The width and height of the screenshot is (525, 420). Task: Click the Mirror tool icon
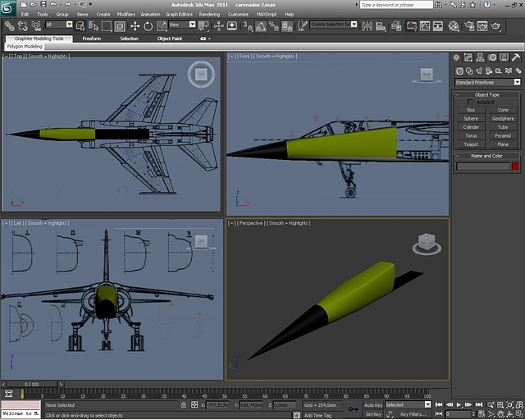(367, 25)
